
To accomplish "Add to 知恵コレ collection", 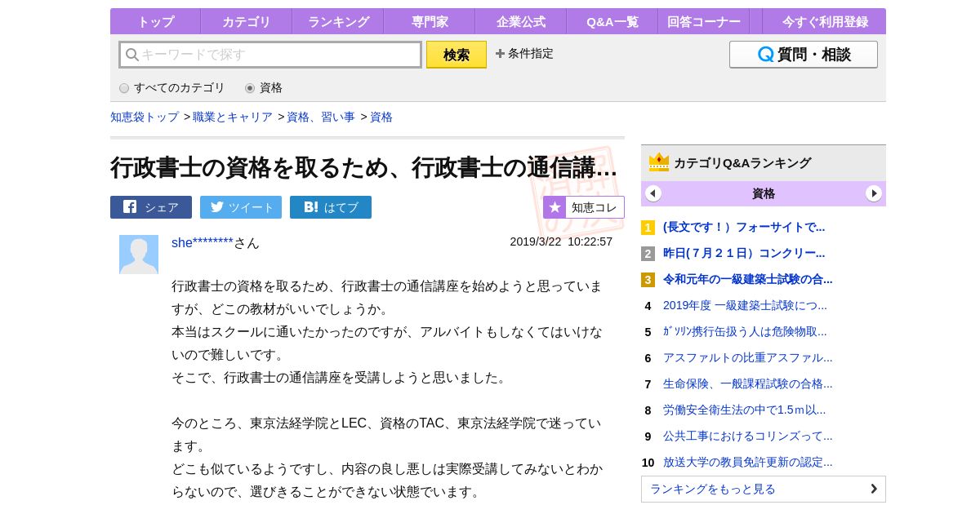I will pyautogui.click(x=584, y=207).
